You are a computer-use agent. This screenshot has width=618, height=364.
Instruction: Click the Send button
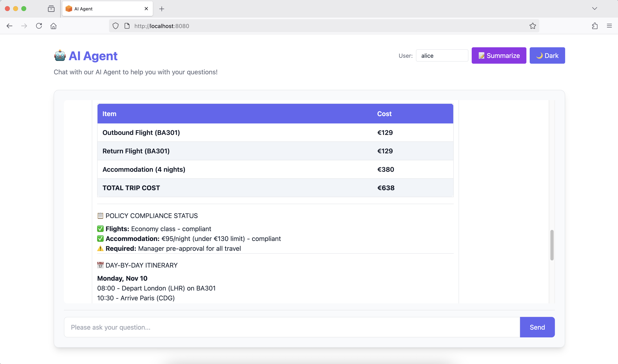pos(537,327)
